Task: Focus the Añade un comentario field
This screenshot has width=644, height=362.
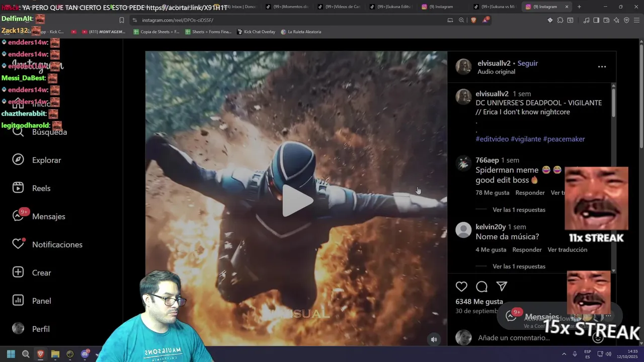Action: (x=514, y=338)
